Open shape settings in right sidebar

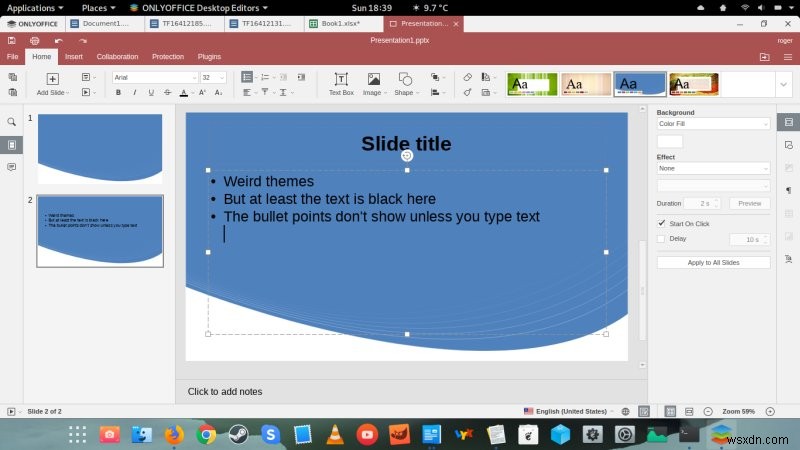(x=788, y=145)
